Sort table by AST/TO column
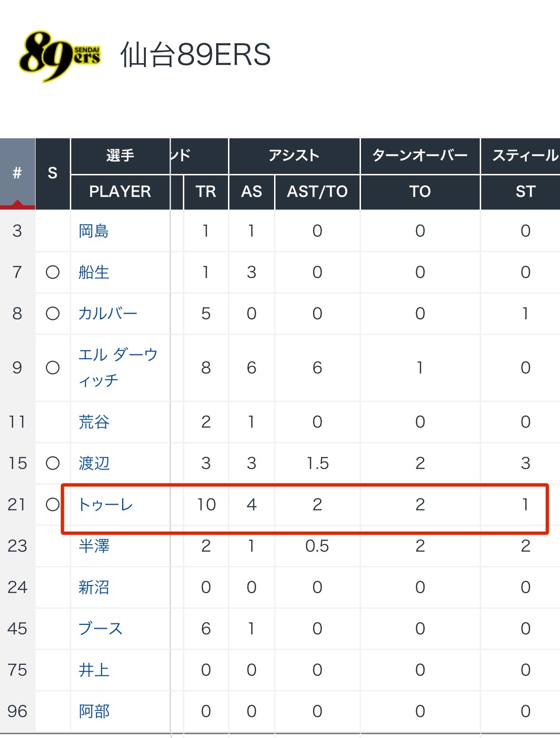 [317, 192]
